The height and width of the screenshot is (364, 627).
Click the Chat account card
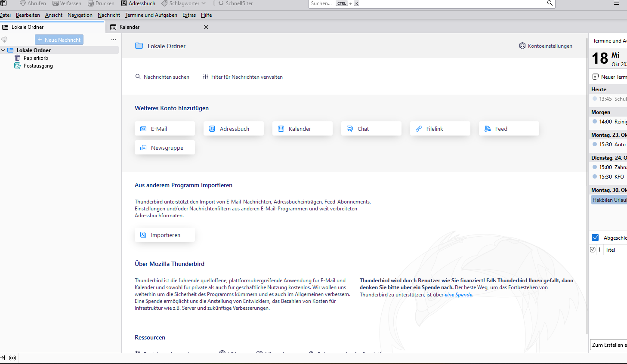pyautogui.click(x=371, y=129)
